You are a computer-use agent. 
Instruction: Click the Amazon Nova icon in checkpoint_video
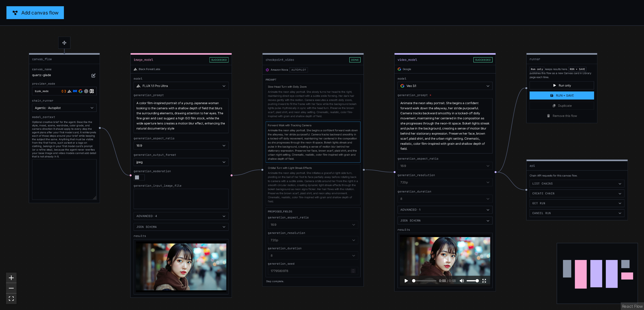click(267, 70)
